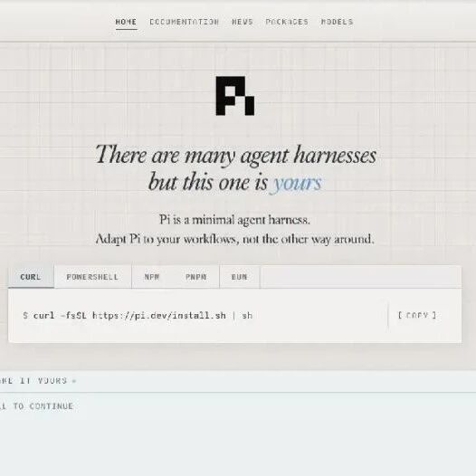Viewport: 476px width, 476px height.
Task: Open the Packages nav link
Action: pyautogui.click(x=287, y=22)
